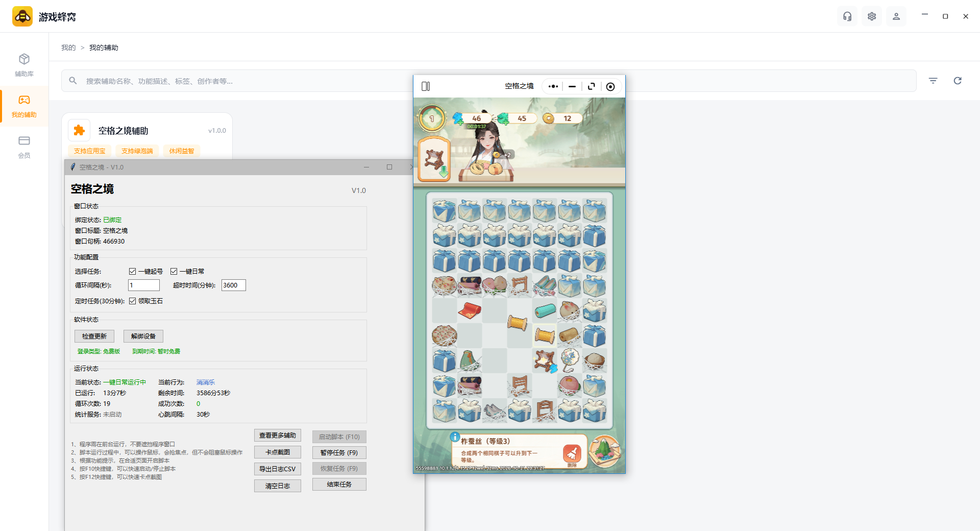Click the mountain island icon in game

coord(605,451)
